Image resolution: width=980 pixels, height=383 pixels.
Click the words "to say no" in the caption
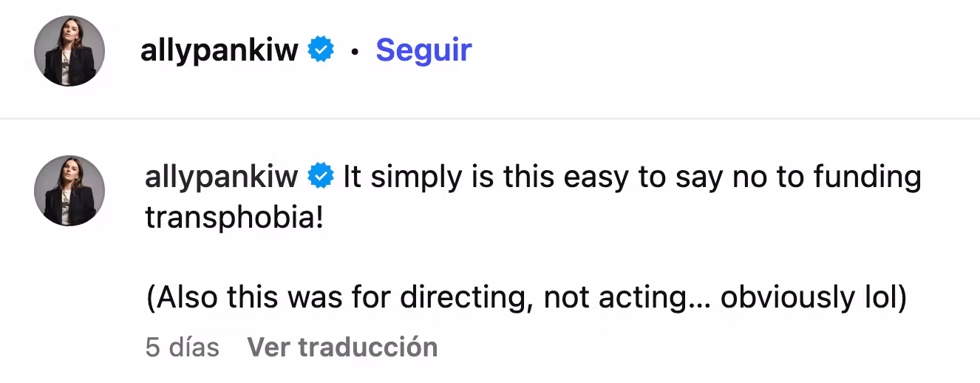[x=707, y=178]
